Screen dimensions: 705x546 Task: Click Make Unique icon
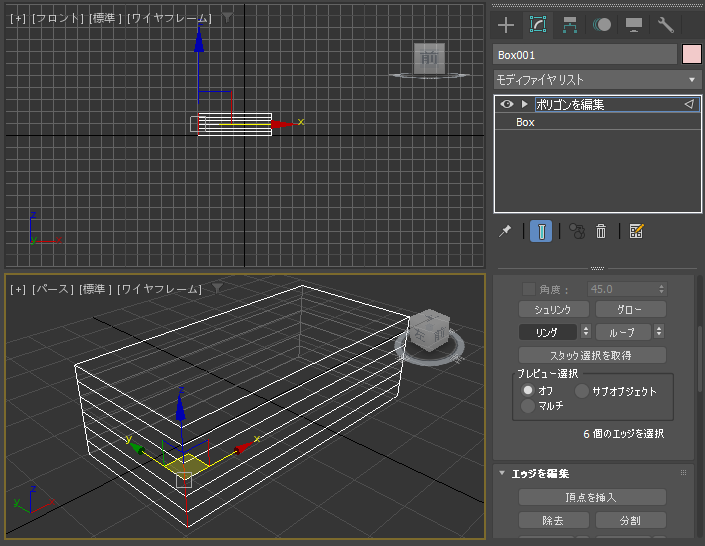(x=577, y=231)
